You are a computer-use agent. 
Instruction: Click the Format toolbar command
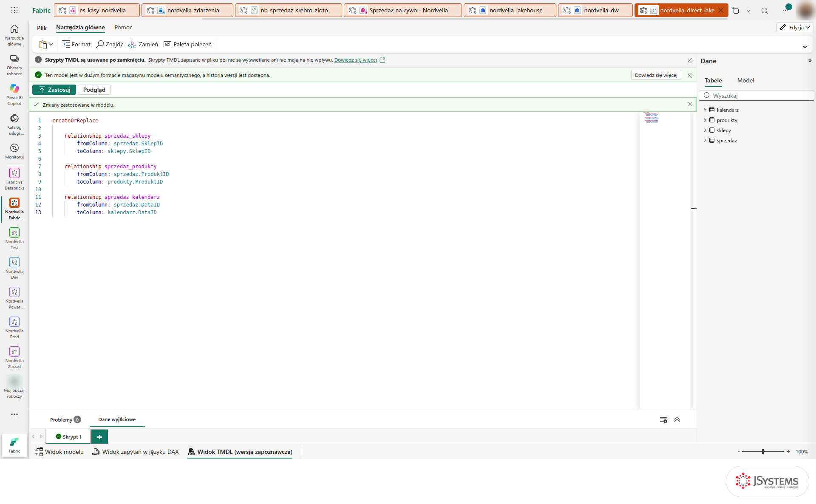click(76, 44)
